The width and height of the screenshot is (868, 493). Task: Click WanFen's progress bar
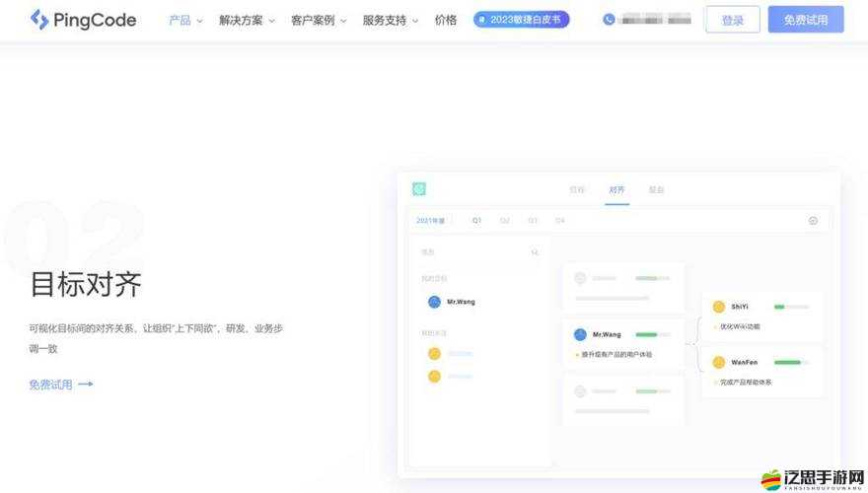click(x=791, y=363)
